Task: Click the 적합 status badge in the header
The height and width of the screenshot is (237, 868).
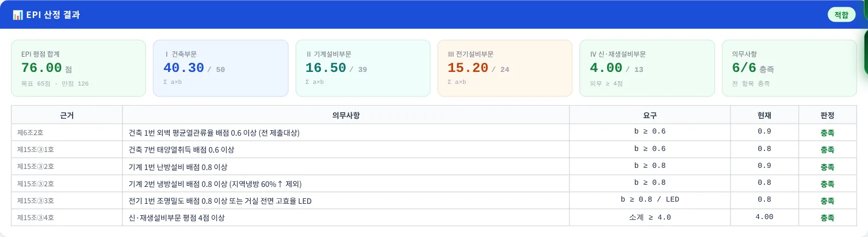Action: tap(841, 15)
